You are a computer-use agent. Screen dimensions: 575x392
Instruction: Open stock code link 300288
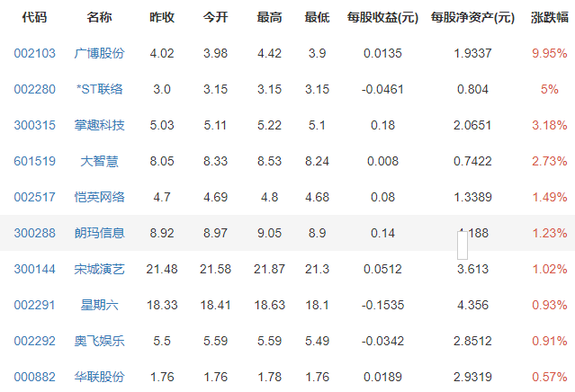34,233
